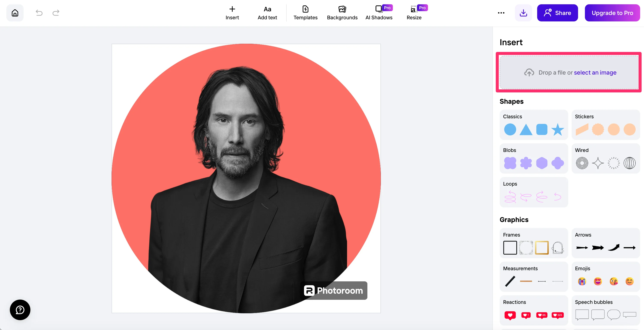The width and height of the screenshot is (644, 330).
Task: Click the select an image link
Action: pyautogui.click(x=595, y=73)
